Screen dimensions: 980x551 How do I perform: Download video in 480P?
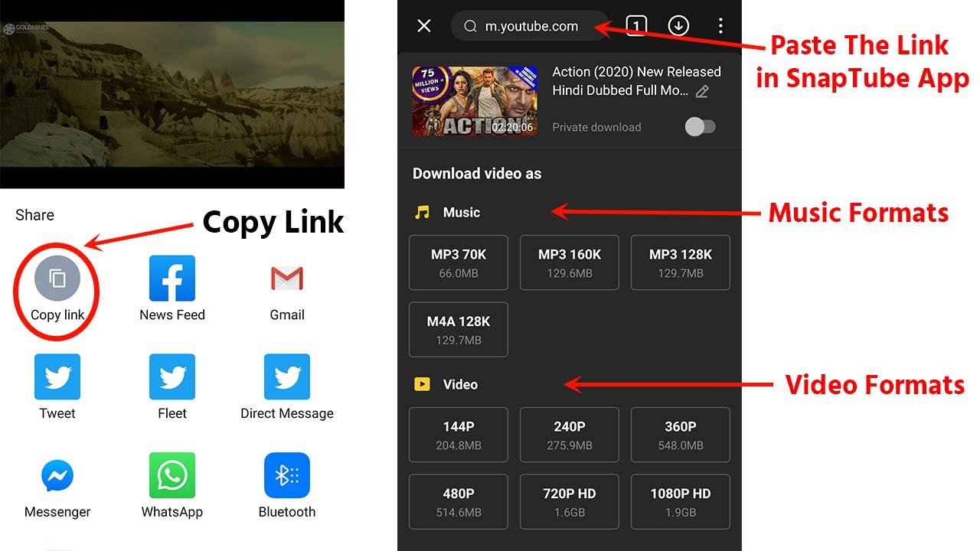(x=459, y=502)
